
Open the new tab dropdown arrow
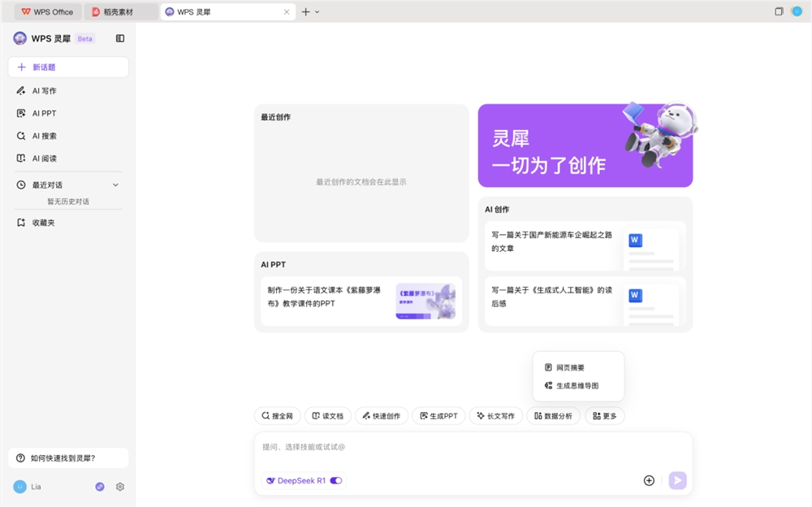click(318, 11)
